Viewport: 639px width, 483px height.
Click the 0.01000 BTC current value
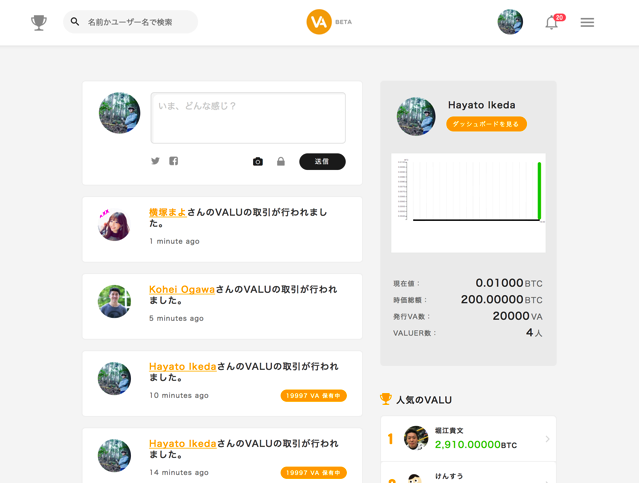tap(509, 283)
